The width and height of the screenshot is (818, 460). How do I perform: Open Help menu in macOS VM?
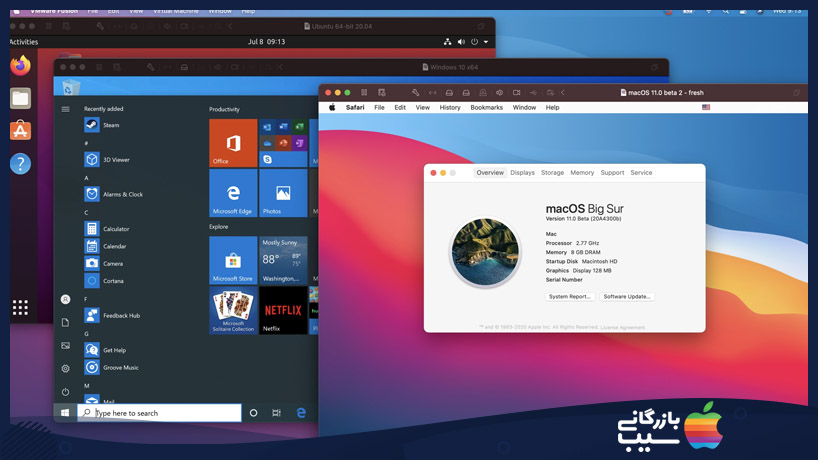tap(552, 107)
